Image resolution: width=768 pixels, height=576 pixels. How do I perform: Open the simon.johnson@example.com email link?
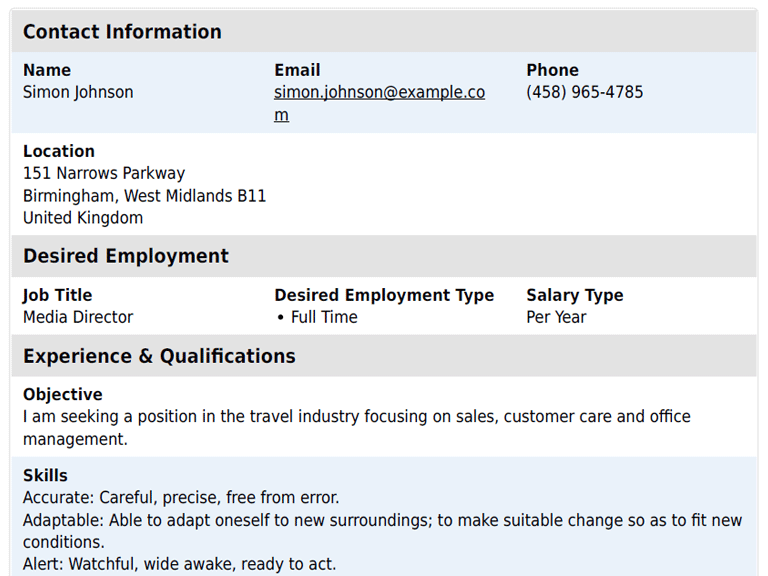point(379,93)
